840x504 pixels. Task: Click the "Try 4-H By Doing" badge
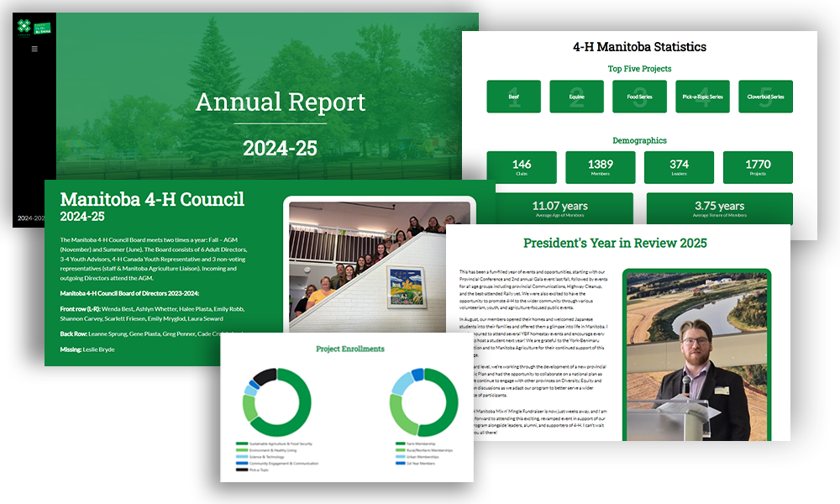(x=42, y=28)
